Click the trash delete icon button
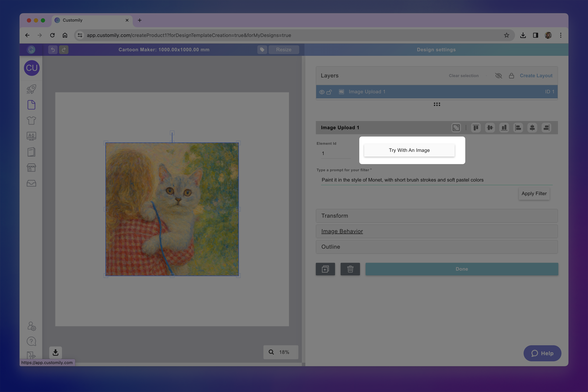Screen dimensions: 588x392 pos(350,269)
